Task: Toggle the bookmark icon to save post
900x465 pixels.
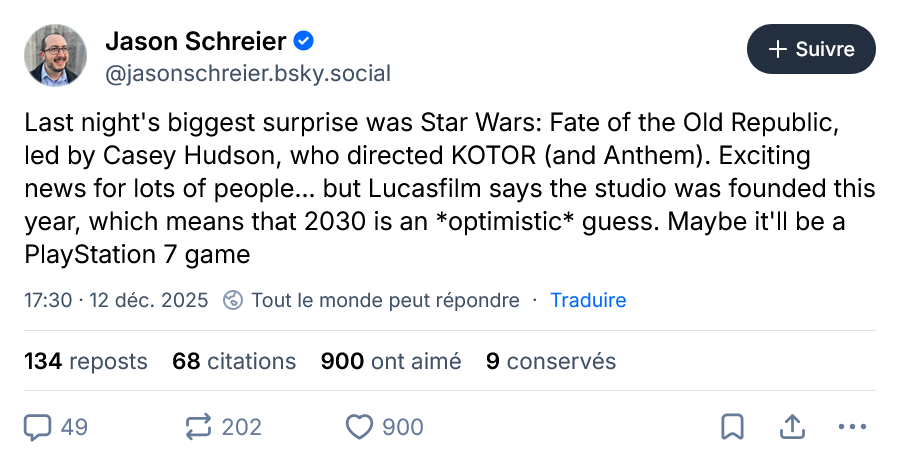Action: tap(732, 427)
